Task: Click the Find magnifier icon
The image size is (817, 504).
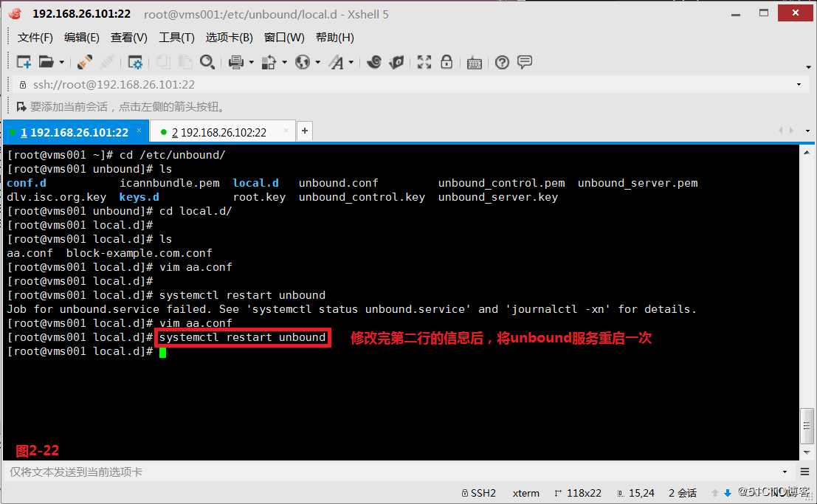Action: (207, 63)
